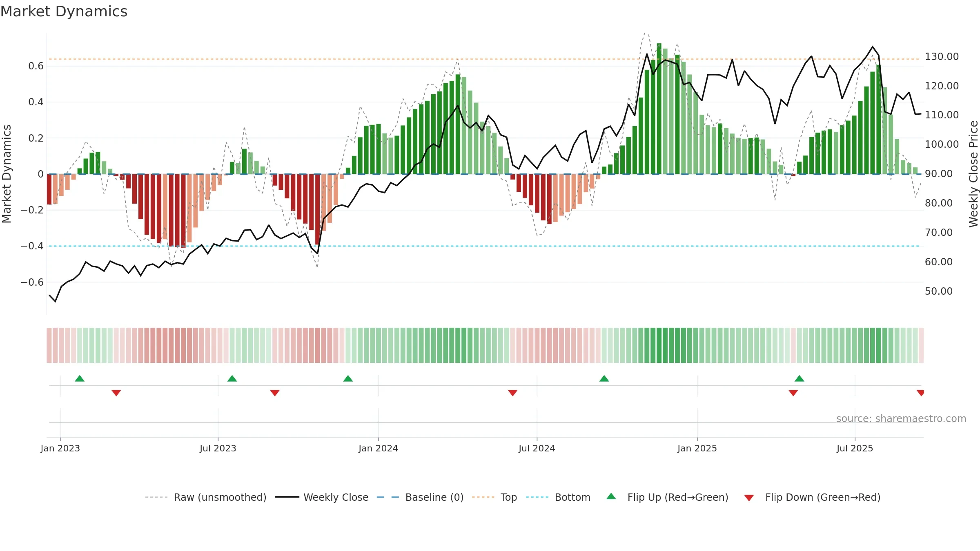
Task: Select the last flip-down marker at chart end
Action: click(920, 393)
